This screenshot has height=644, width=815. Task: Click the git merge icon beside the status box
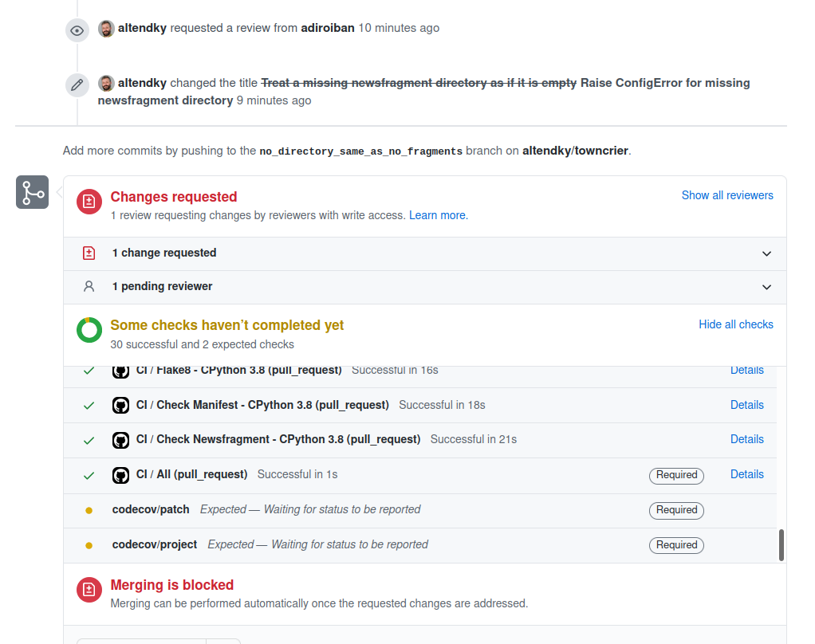[x=33, y=192]
